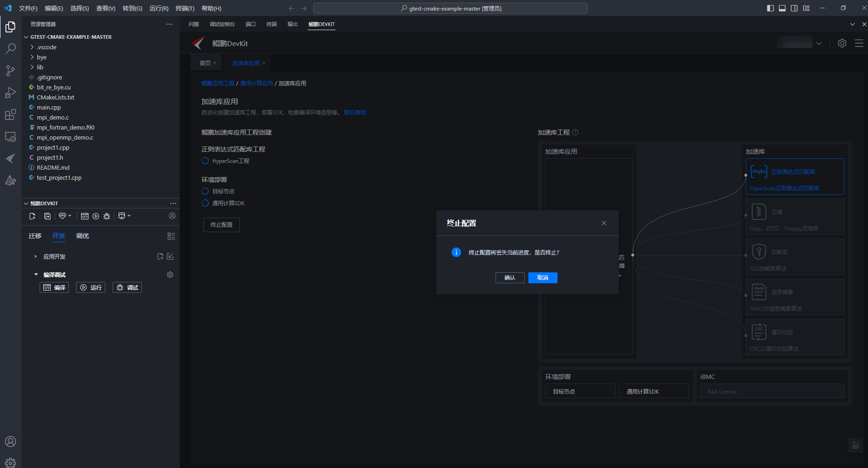Click the compile icon in DevKit toolbar
The image size is (868, 468).
click(85, 216)
